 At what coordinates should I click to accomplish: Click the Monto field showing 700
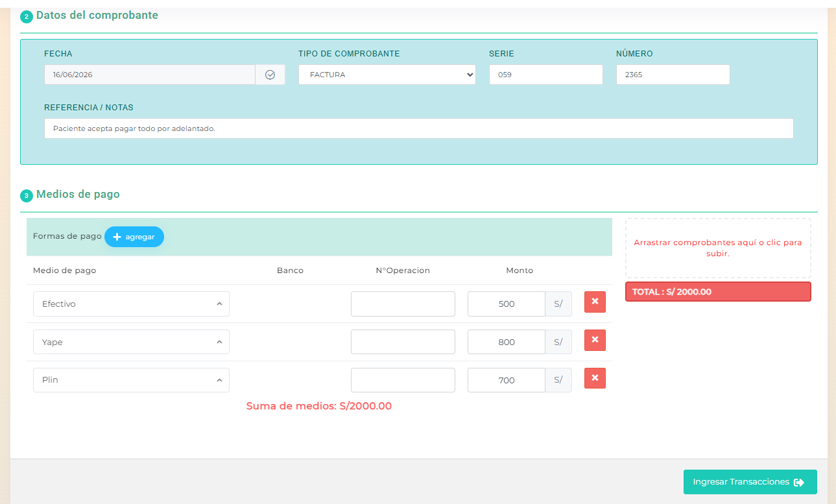coord(507,380)
